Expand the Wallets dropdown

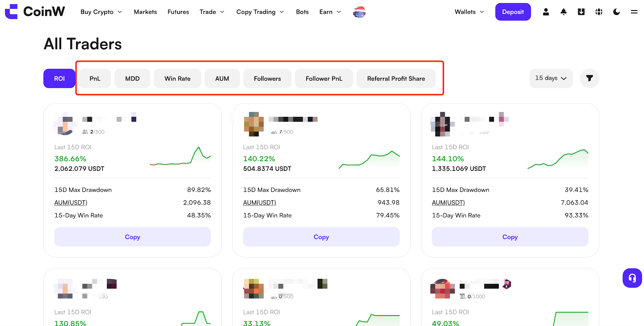(469, 12)
